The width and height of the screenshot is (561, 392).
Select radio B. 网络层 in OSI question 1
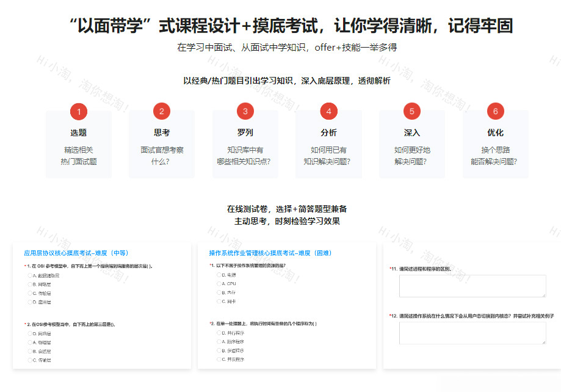[x=30, y=285]
